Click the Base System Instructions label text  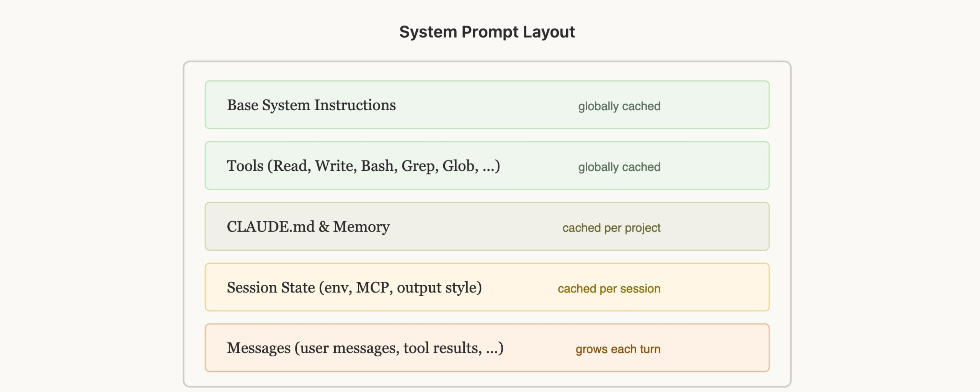pyautogui.click(x=311, y=105)
